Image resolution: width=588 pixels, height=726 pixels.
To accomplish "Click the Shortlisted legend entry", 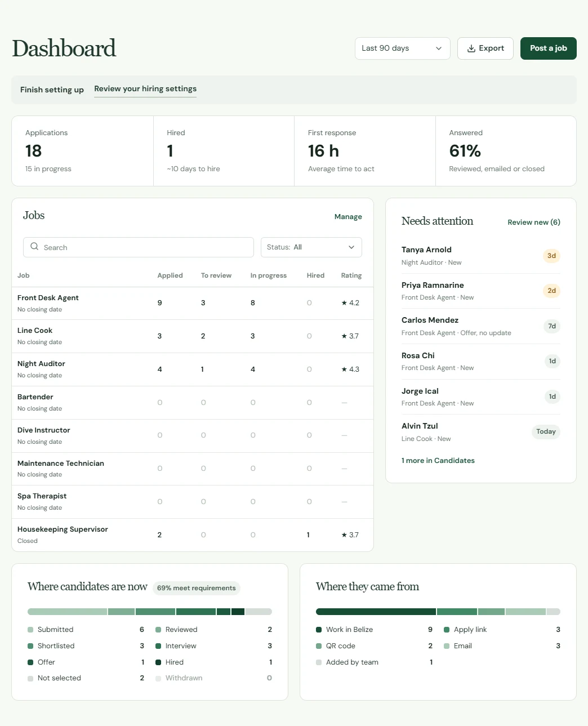I will tap(86, 646).
